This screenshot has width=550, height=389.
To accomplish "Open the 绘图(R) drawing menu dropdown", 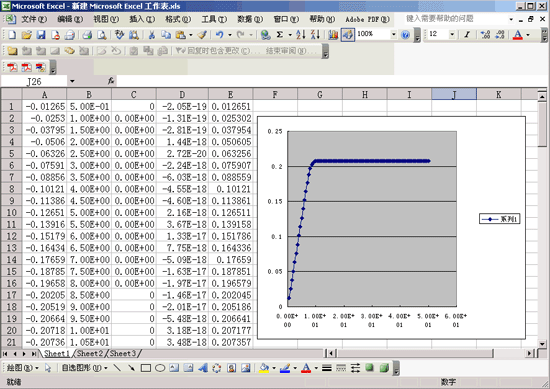I will click(x=23, y=368).
